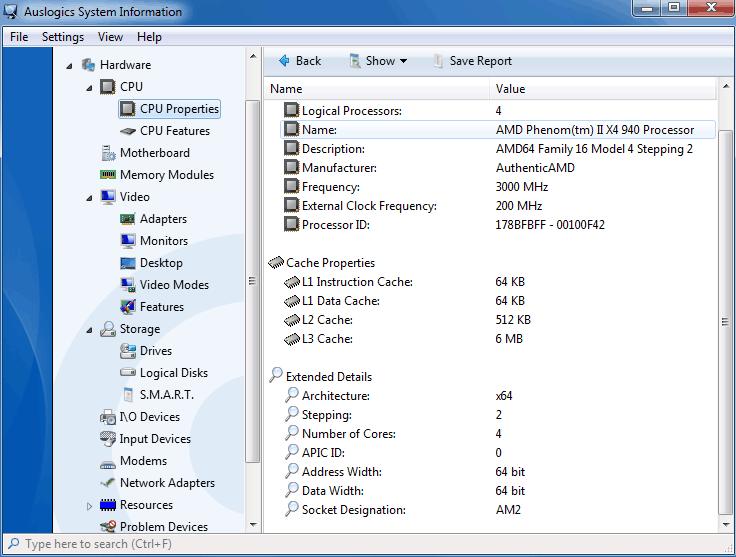The height and width of the screenshot is (557, 736).
Task: Open the Settings menu
Action: point(63,37)
